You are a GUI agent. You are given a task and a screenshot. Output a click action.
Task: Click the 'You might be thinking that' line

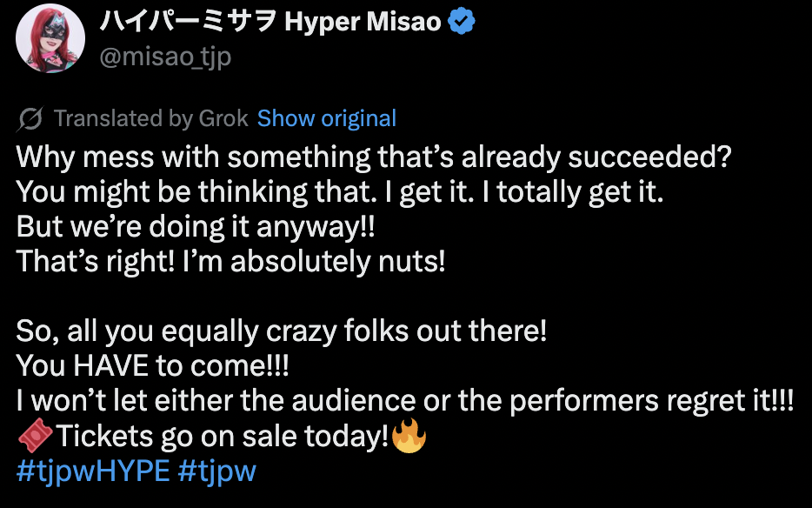pos(339,192)
